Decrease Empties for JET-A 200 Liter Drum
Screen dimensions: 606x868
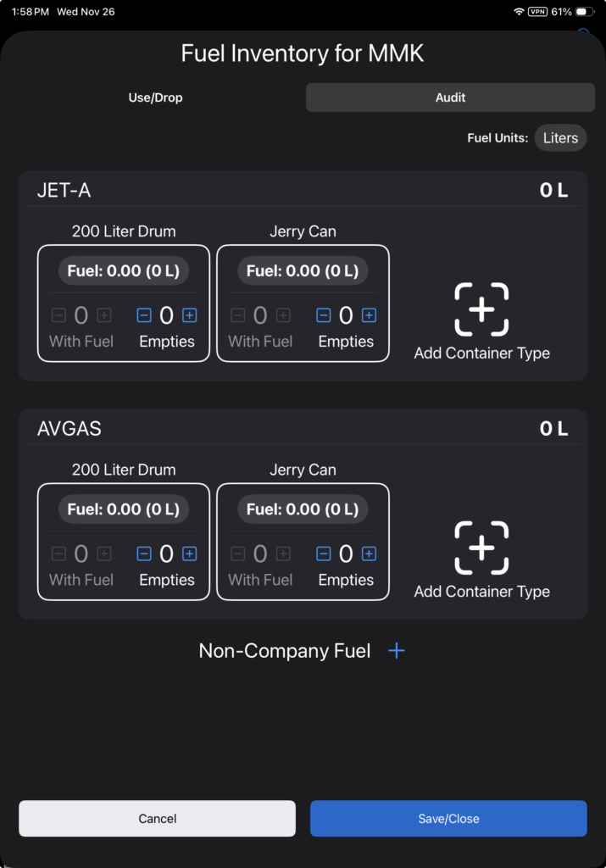(144, 315)
